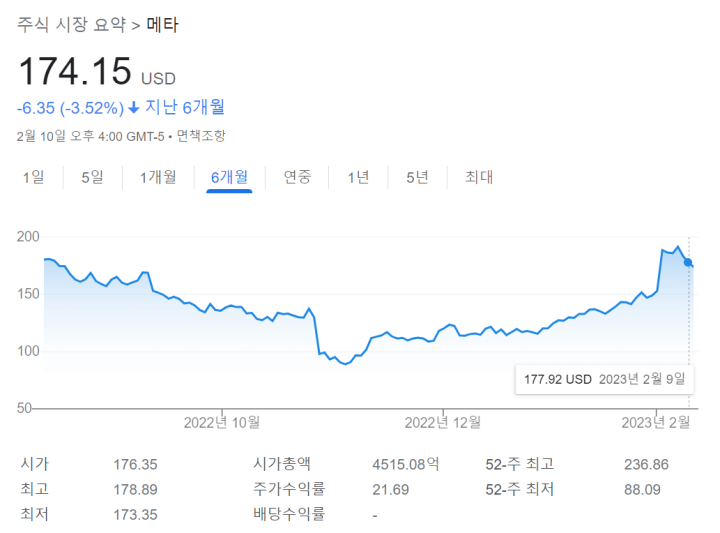
Task: Click the blue data point on chart
Action: point(687,263)
